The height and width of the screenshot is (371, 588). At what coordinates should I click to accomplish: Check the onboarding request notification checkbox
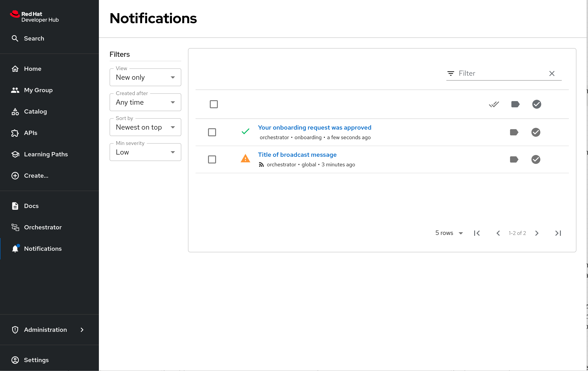click(212, 132)
